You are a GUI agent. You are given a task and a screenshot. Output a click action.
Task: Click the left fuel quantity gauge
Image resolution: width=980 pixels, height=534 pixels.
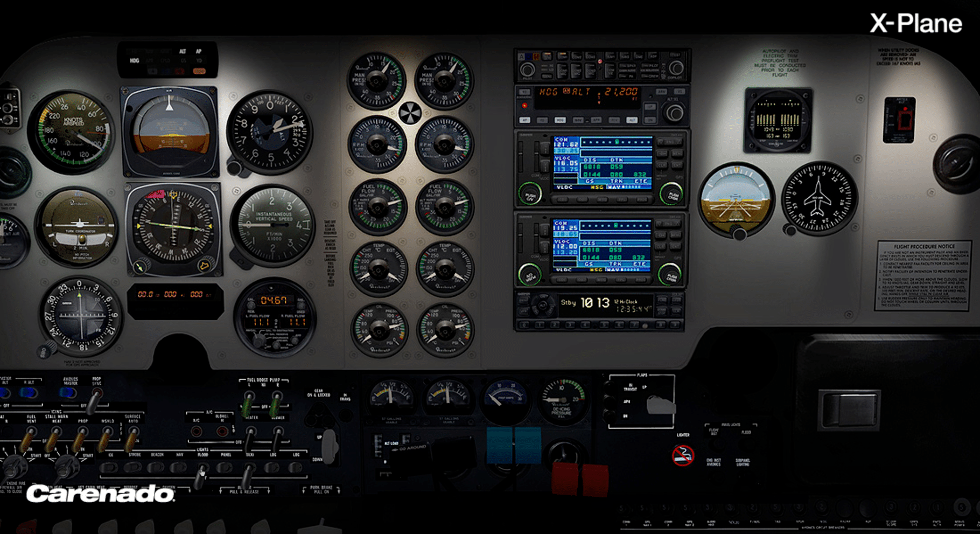click(x=391, y=399)
